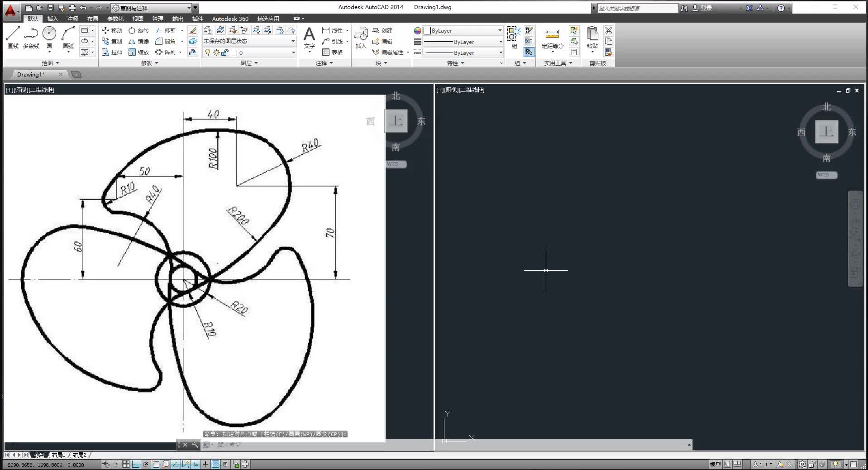Choose the Mirror (镜像) command
The height and width of the screenshot is (470, 868).
(138, 41)
